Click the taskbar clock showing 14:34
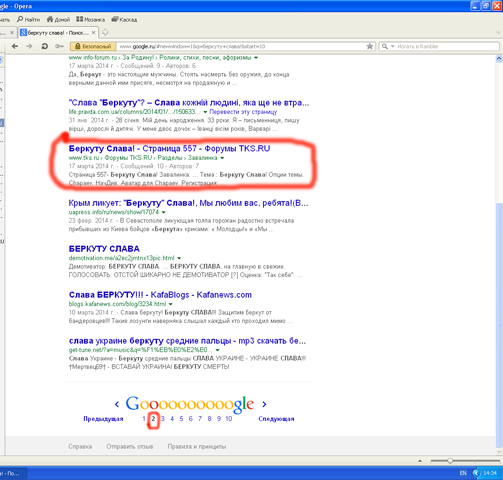 point(490,473)
